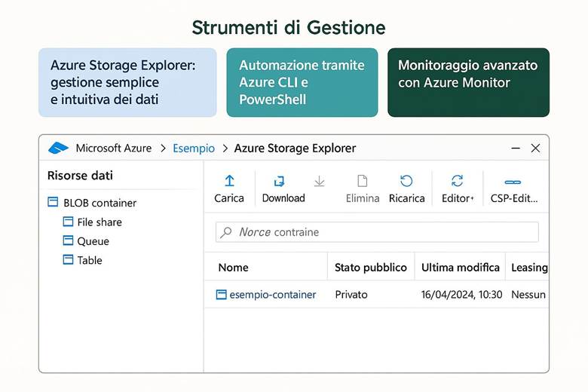Select Queue in resource tree
588x392 pixels.
93,241
